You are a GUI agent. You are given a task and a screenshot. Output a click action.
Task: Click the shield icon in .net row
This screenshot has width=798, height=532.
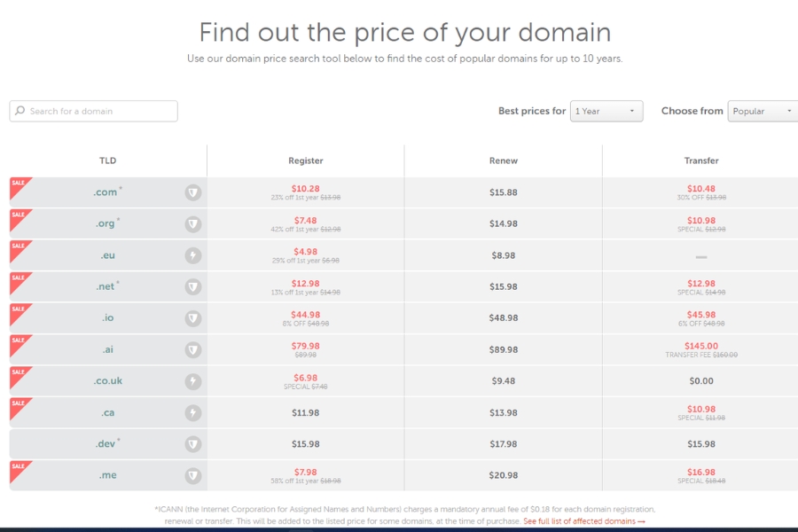(x=193, y=287)
